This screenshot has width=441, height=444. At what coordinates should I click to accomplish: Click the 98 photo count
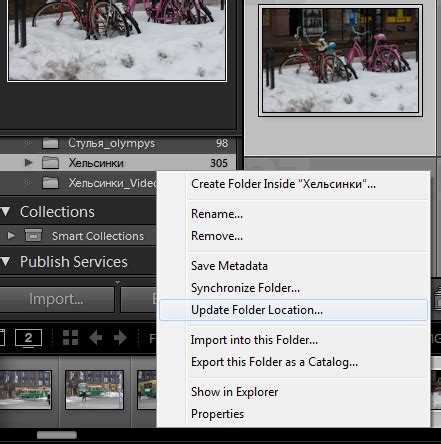click(x=222, y=143)
